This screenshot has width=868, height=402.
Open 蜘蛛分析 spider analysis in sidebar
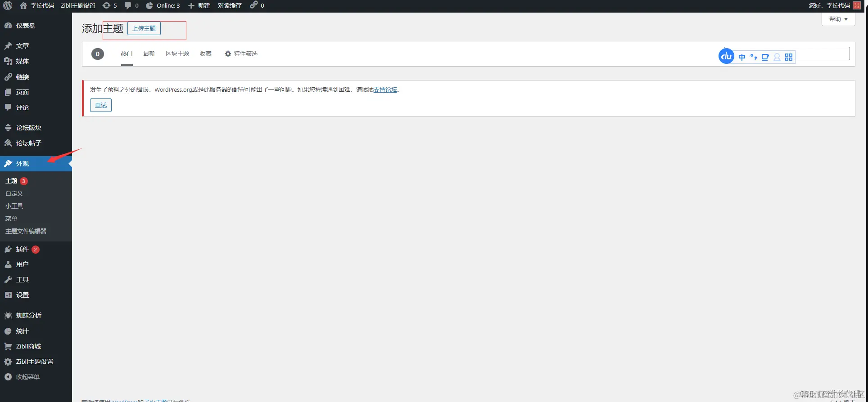pyautogui.click(x=36, y=315)
